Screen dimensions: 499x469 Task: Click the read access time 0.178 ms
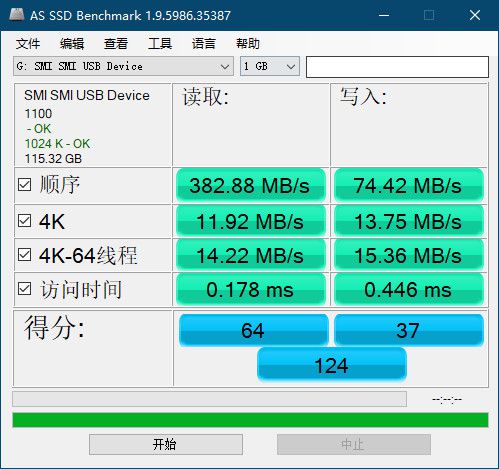[250, 289]
